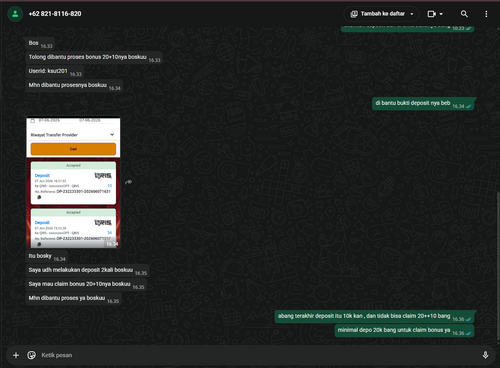Select sent message 'abang terakhir deposit itu 10k kan'
The height and width of the screenshot is (368, 500).
375,317
